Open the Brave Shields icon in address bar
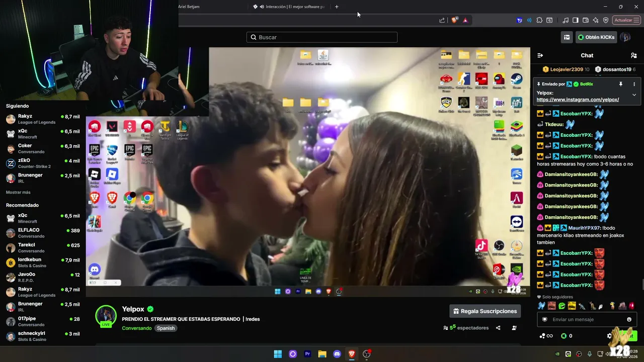 pyautogui.click(x=454, y=20)
